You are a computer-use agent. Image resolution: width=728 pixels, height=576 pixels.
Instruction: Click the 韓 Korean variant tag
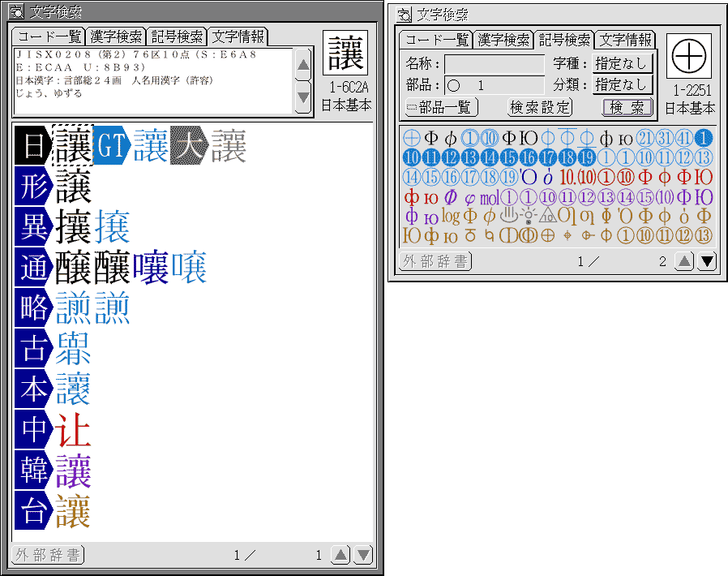click(34, 471)
